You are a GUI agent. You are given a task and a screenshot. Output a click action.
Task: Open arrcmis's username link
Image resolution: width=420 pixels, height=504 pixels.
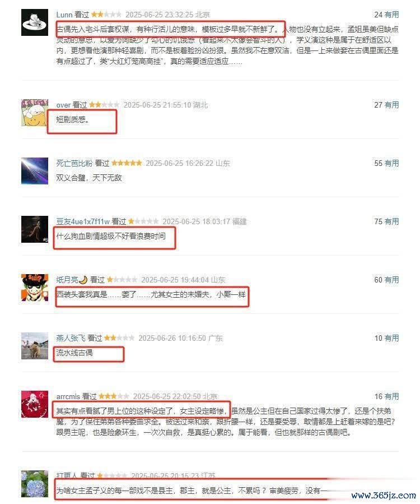click(x=68, y=397)
